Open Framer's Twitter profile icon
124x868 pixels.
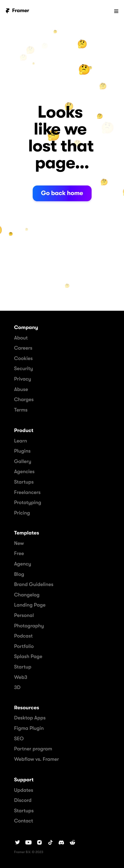pyautogui.click(x=17, y=842)
